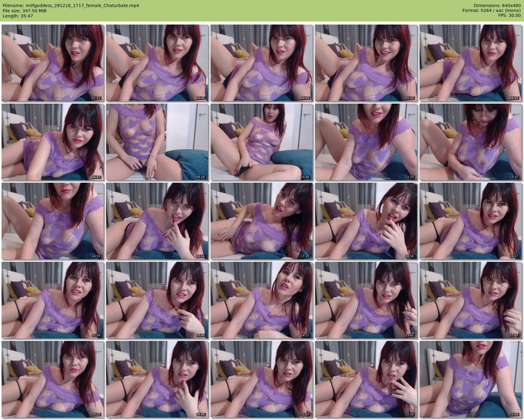This screenshot has height=420, width=524.
Task: Click the thumbnail timestamped 05:24
Action: pyautogui.click(x=366, y=63)
